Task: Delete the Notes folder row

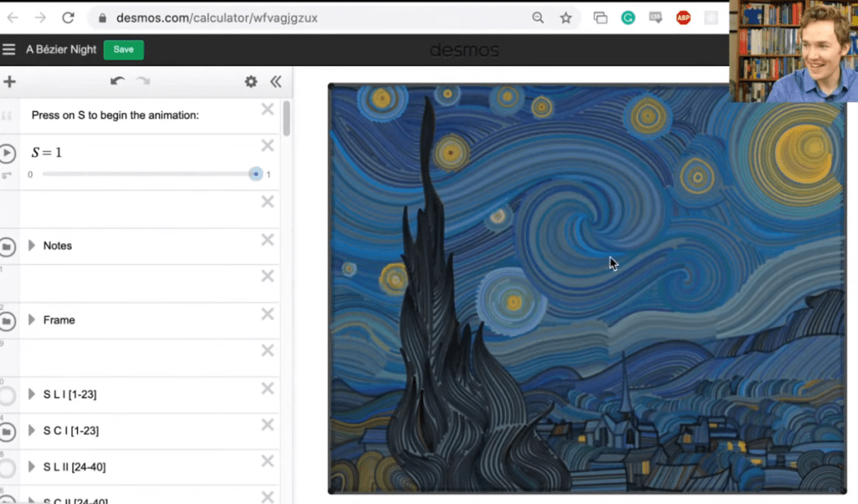Action: pos(268,240)
